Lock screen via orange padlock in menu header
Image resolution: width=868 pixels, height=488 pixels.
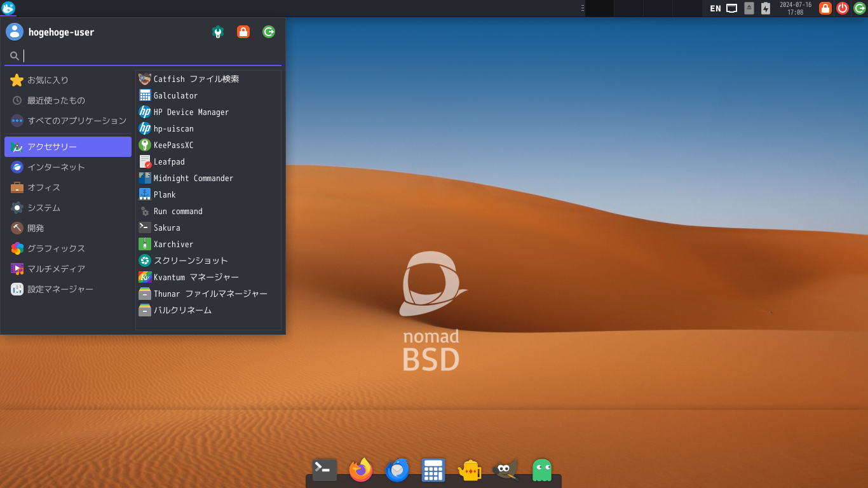click(243, 32)
